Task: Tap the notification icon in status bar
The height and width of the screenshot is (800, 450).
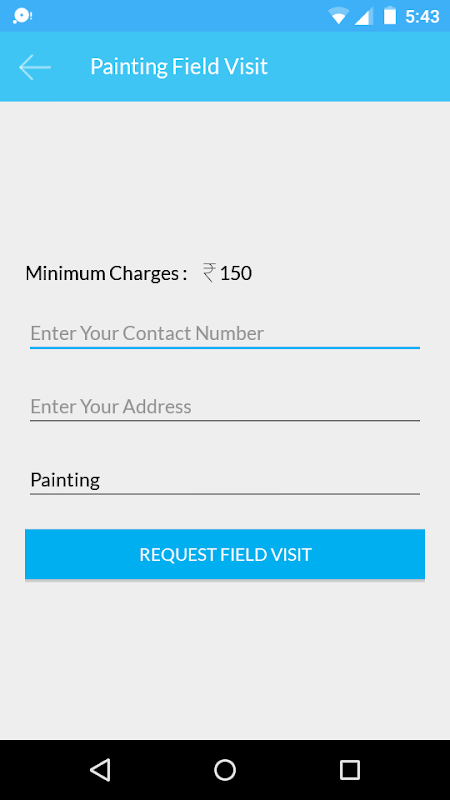Action: pos(22,16)
